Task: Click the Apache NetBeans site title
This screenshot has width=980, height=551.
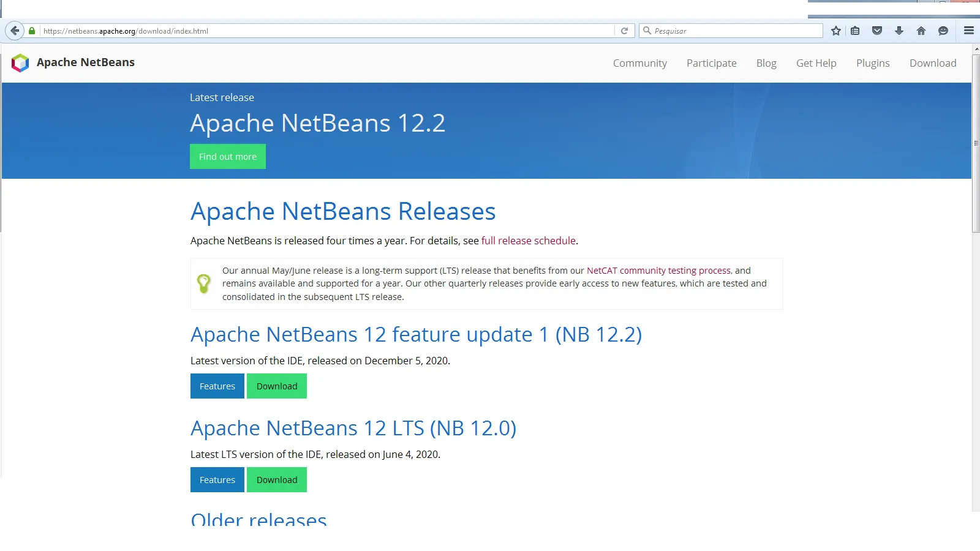Action: coord(86,62)
